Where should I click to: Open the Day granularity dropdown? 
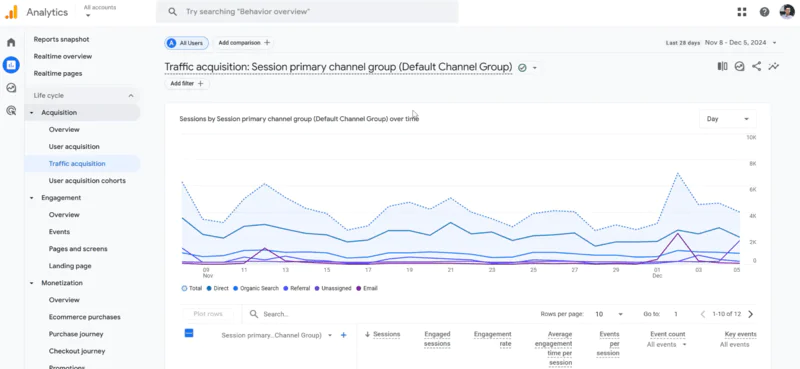pos(727,119)
